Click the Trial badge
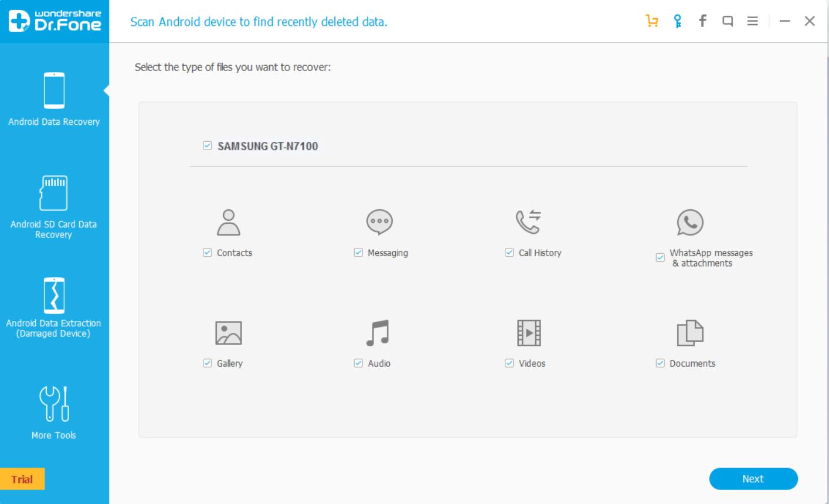The image size is (829, 504). (x=22, y=479)
